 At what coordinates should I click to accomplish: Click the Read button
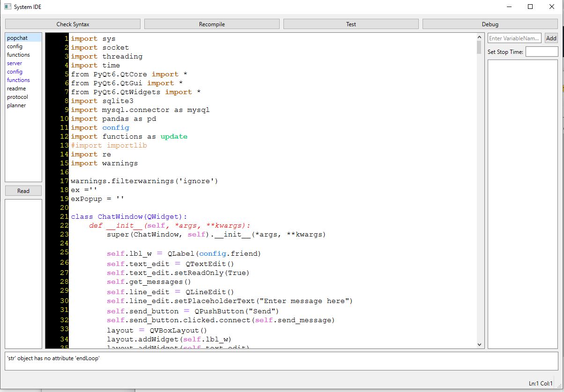pyautogui.click(x=23, y=191)
